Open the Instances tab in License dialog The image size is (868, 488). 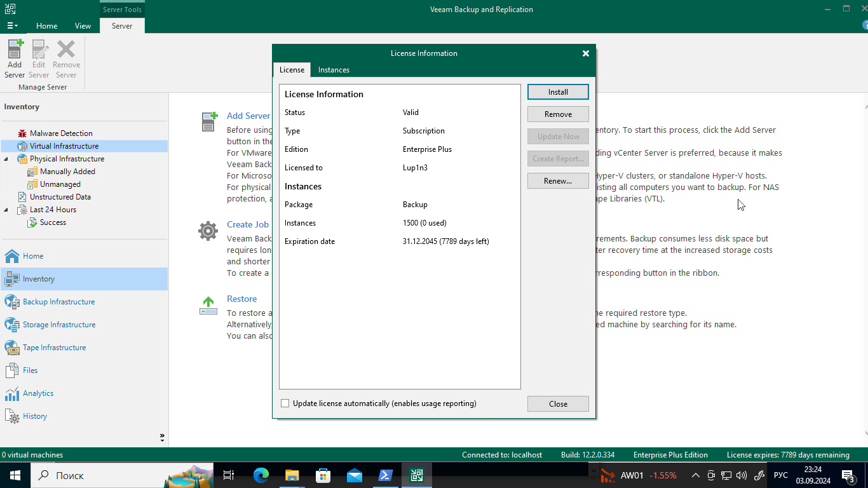pyautogui.click(x=334, y=70)
